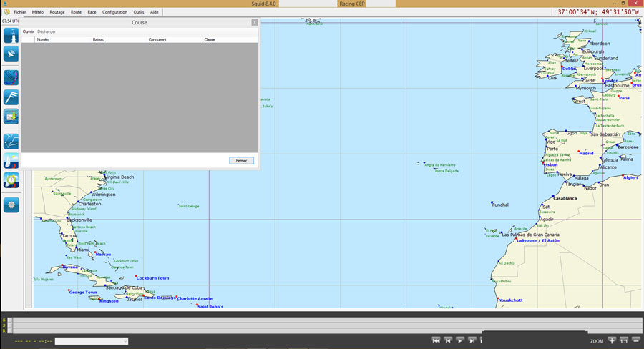Open the Météo menu
This screenshot has width=644, height=349.
[x=37, y=12]
